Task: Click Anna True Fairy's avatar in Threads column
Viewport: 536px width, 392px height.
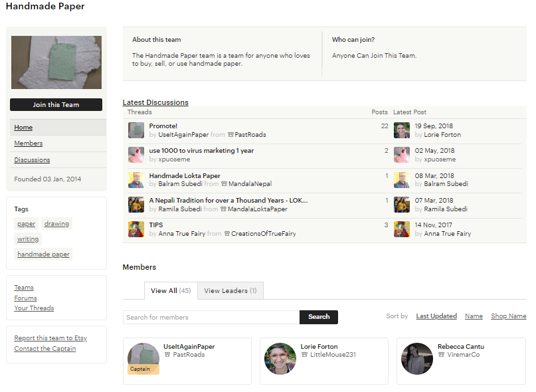Action: (x=136, y=229)
